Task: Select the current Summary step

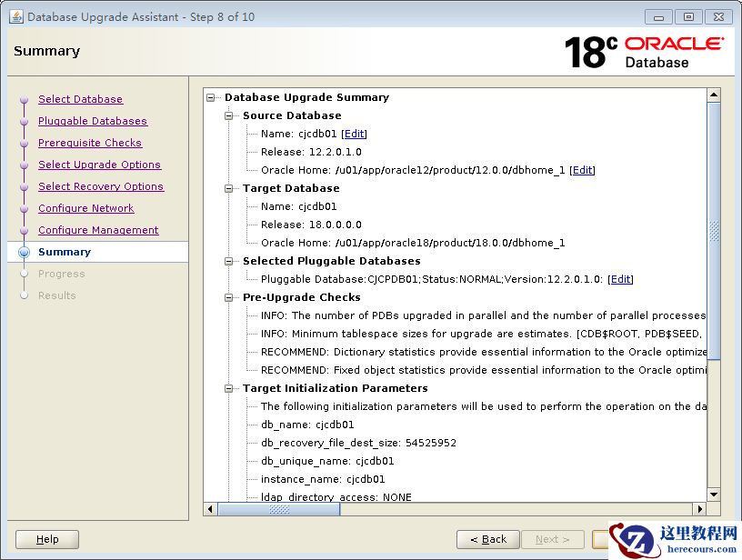Action: [65, 252]
